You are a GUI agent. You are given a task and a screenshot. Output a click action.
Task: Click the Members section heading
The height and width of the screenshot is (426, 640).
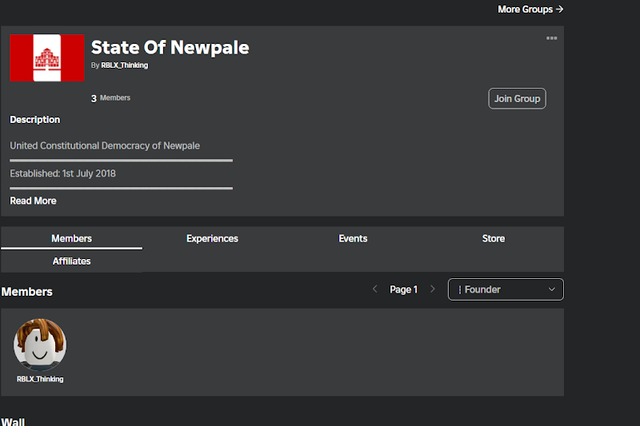(27, 292)
